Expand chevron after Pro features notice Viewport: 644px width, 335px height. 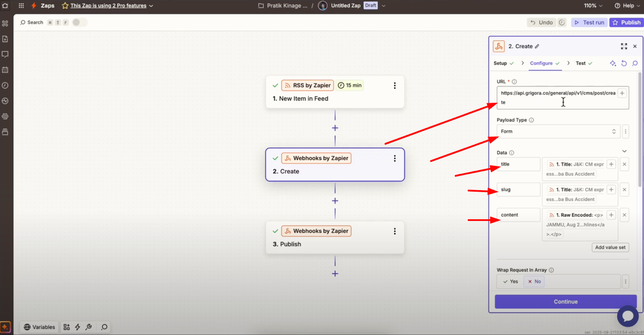(151, 6)
